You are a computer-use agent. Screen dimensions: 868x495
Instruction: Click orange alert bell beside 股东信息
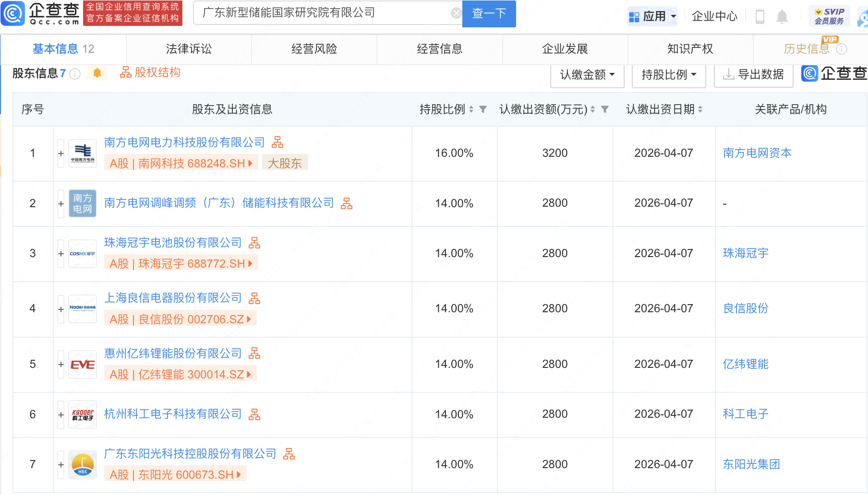(97, 73)
